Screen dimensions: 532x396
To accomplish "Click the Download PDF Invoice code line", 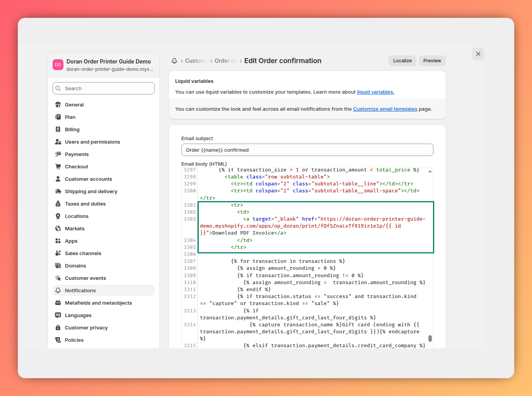I will pyautogui.click(x=313, y=226).
